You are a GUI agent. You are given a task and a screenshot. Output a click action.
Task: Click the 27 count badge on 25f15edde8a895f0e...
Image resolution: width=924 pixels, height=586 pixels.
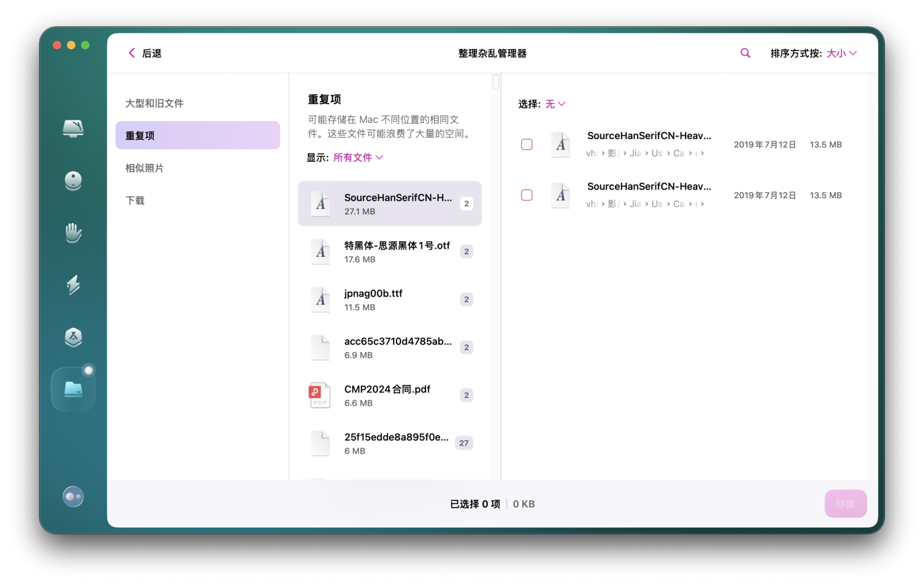point(464,443)
